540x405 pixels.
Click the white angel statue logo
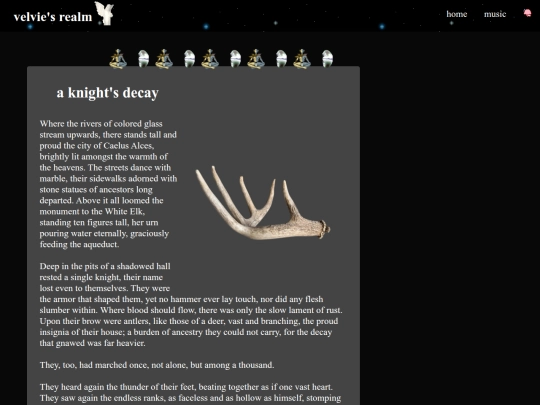pos(104,13)
